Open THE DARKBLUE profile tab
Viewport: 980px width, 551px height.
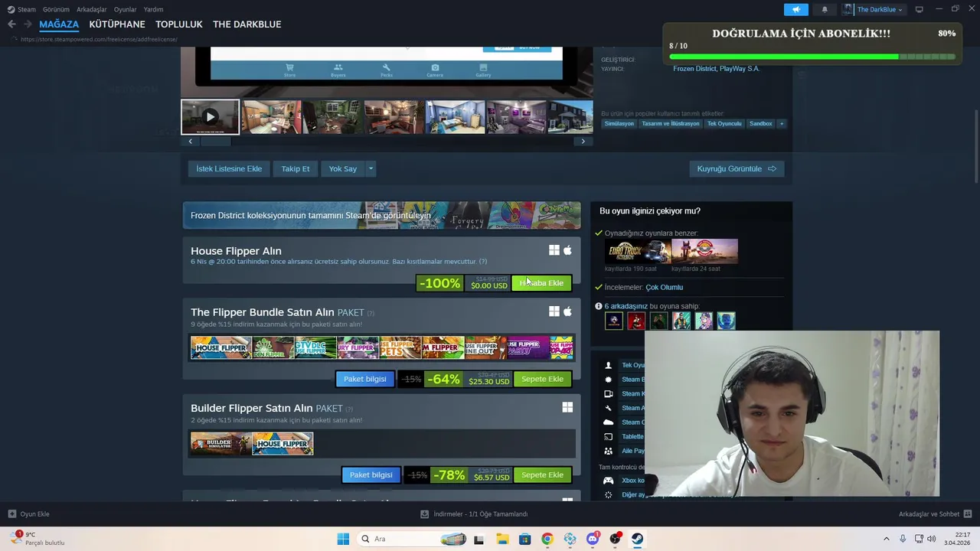tap(247, 24)
